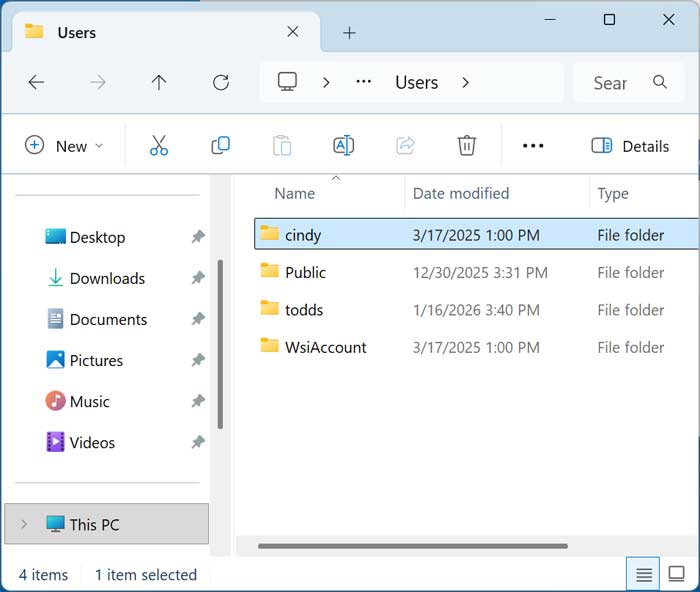This screenshot has height=592, width=700.
Task: Click the pin icon beside Downloads
Action: tap(198, 278)
